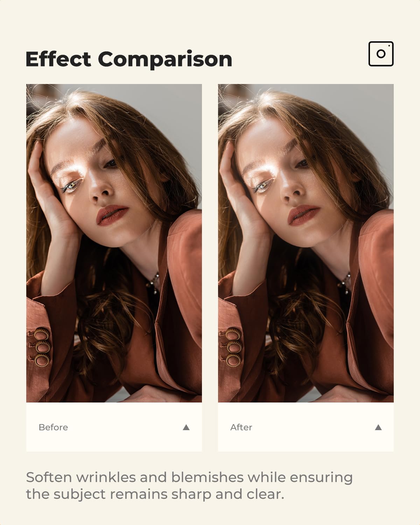The height and width of the screenshot is (525, 420).
Task: Open the Before portrait photo
Action: (114, 243)
